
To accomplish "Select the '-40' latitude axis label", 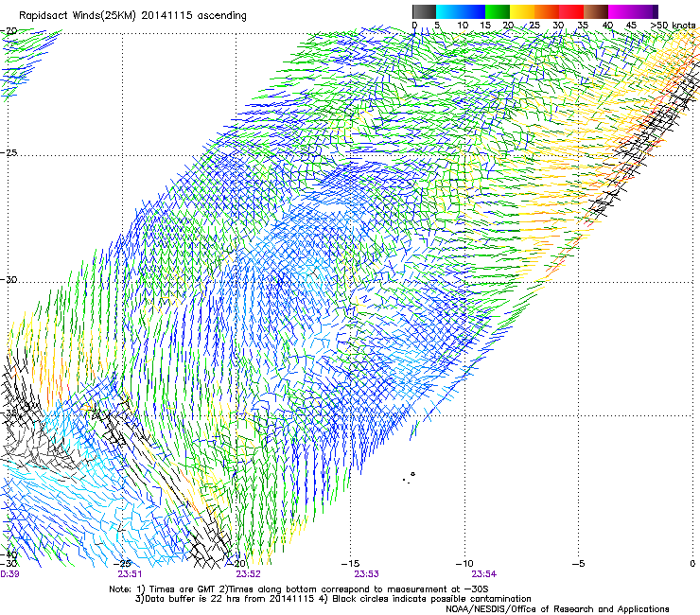I will (x=9, y=554).
